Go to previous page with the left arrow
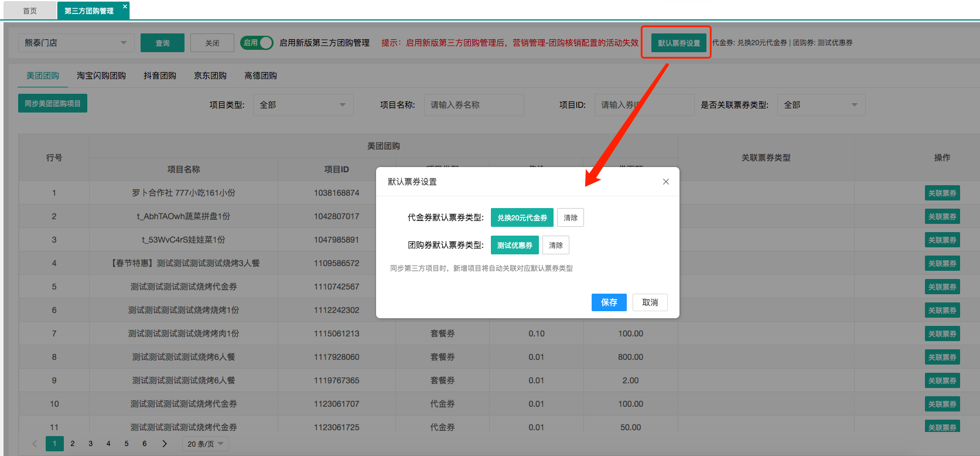 point(35,444)
